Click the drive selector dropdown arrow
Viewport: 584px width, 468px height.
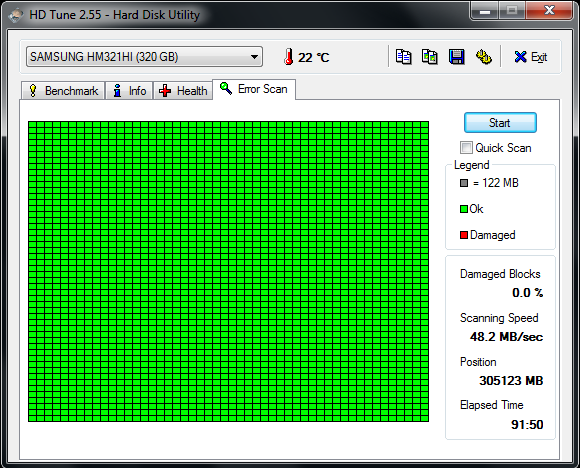click(x=254, y=57)
